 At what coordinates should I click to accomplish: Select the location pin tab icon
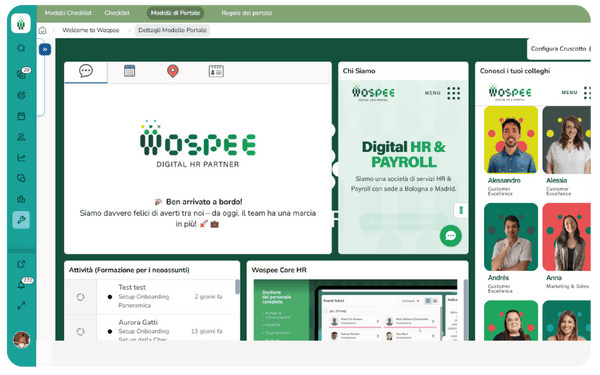pyautogui.click(x=173, y=71)
